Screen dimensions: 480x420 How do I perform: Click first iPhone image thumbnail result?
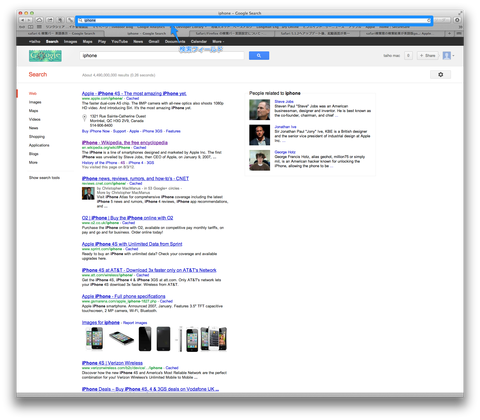coord(94,339)
